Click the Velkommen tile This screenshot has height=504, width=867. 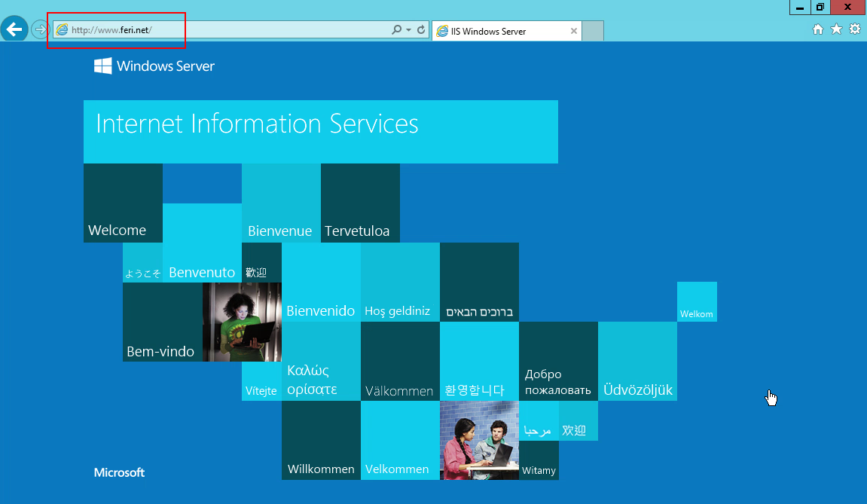tap(400, 441)
